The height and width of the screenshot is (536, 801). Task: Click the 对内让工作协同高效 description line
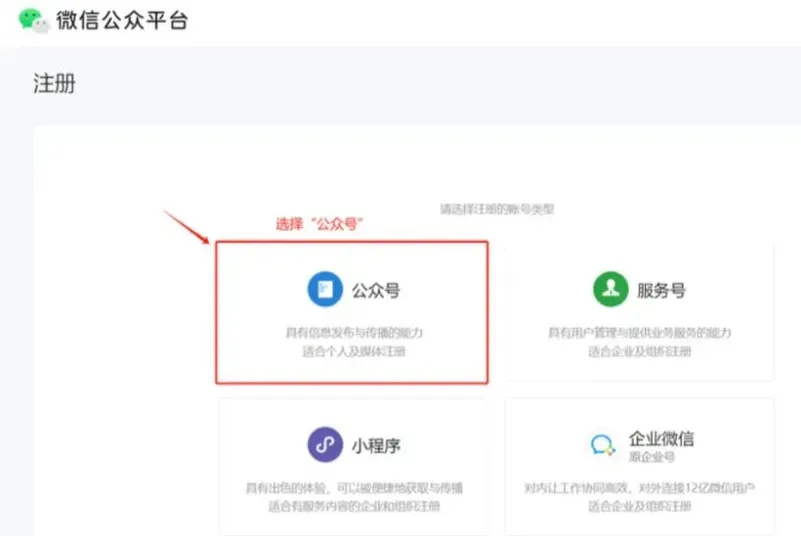point(640,488)
